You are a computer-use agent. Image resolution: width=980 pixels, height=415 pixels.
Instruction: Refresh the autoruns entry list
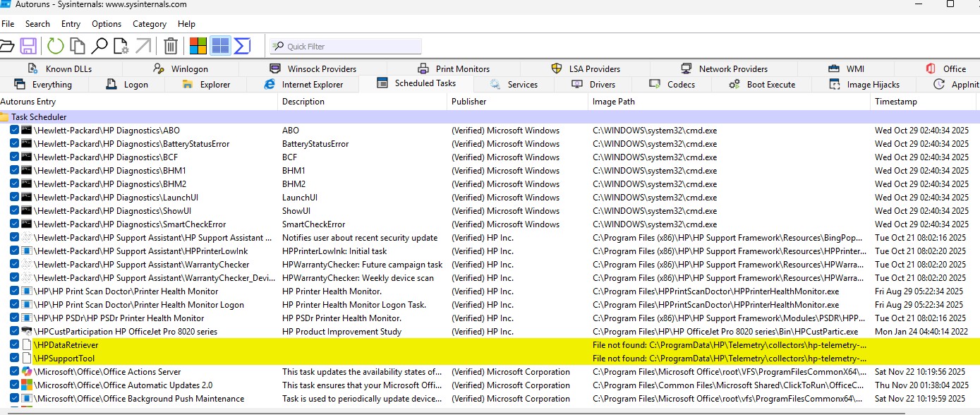(54, 45)
